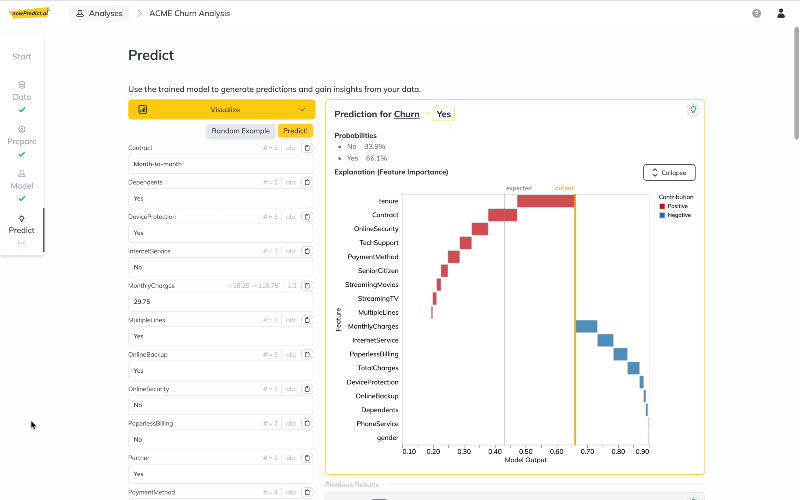Open the Analyses breadcrumb menu
Screen dimensions: 800x500
99,13
